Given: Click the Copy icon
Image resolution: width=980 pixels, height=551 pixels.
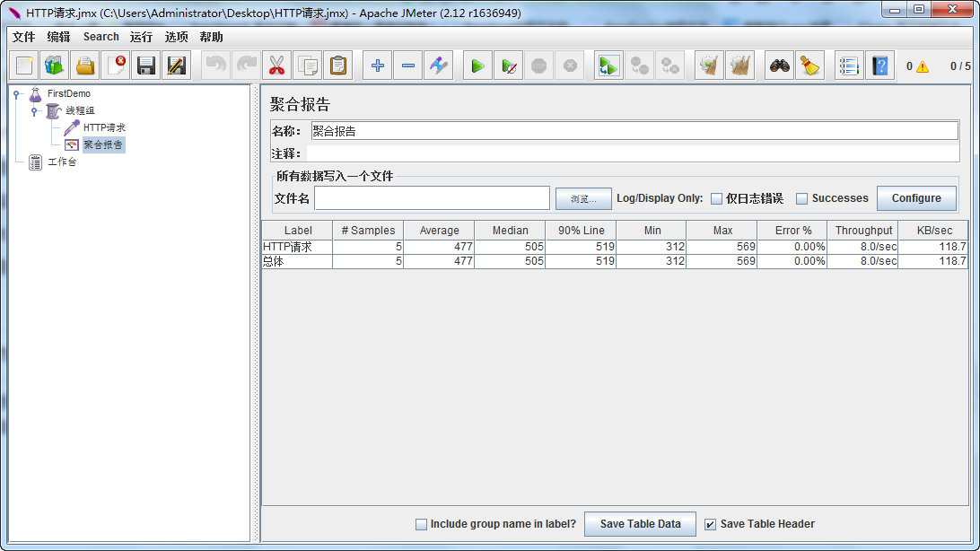Looking at the screenshot, I should [x=308, y=66].
